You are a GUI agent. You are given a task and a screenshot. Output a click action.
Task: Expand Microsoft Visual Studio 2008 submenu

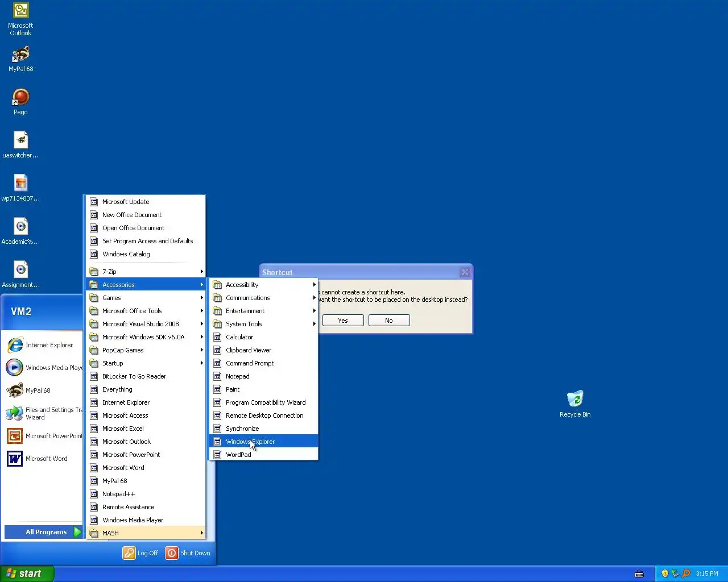pos(146,324)
